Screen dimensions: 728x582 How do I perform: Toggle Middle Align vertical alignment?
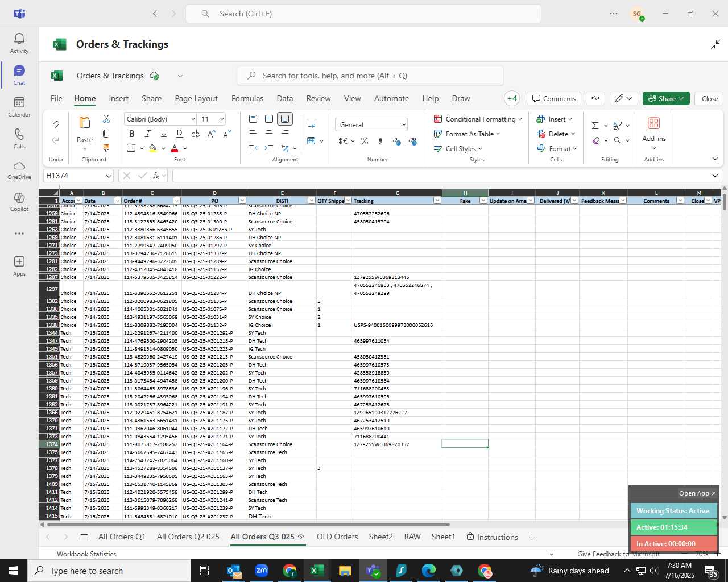tap(269, 119)
